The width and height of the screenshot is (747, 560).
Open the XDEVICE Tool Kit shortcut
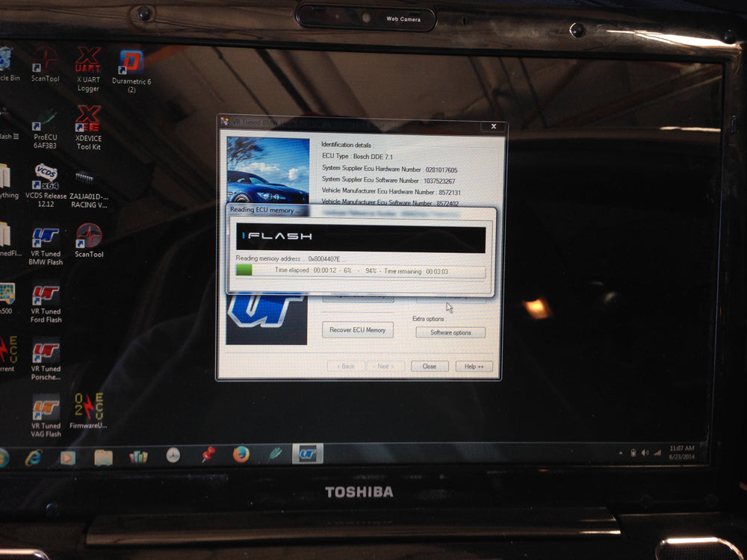click(x=88, y=119)
